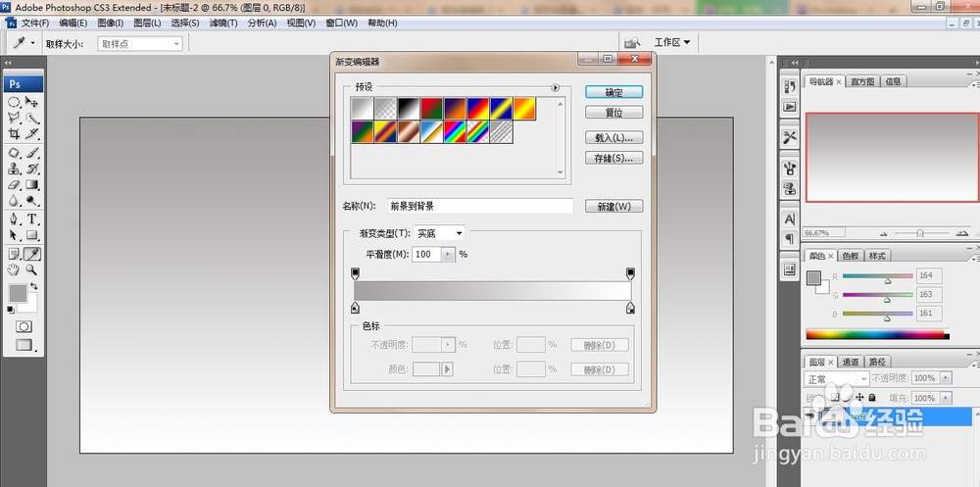The image size is (980, 487).
Task: Select the Dodge tool
Action: [x=32, y=201]
